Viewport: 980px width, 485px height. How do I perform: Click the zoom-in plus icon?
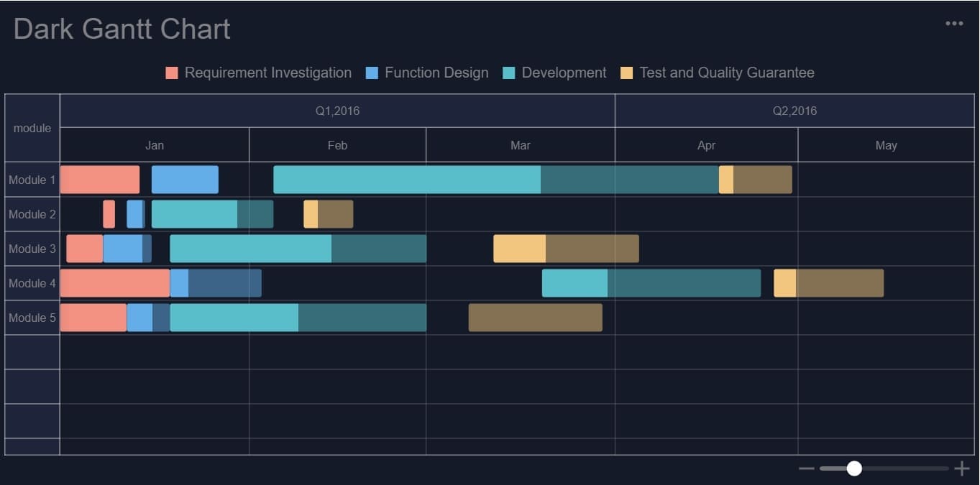coord(962,468)
